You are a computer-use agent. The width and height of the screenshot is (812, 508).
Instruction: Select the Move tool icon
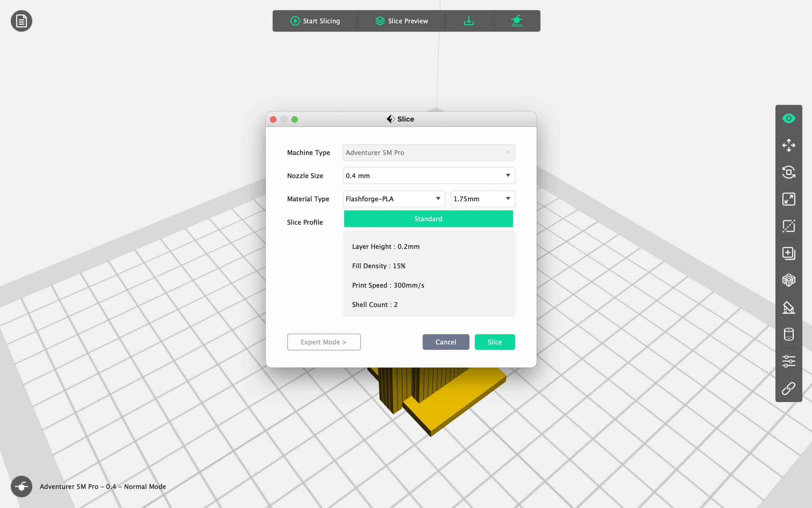click(x=788, y=145)
